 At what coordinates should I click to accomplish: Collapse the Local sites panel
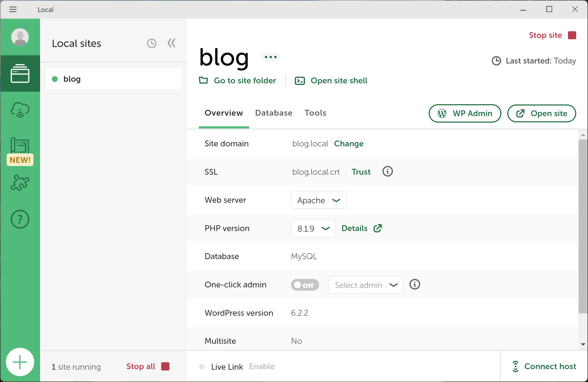coord(171,43)
